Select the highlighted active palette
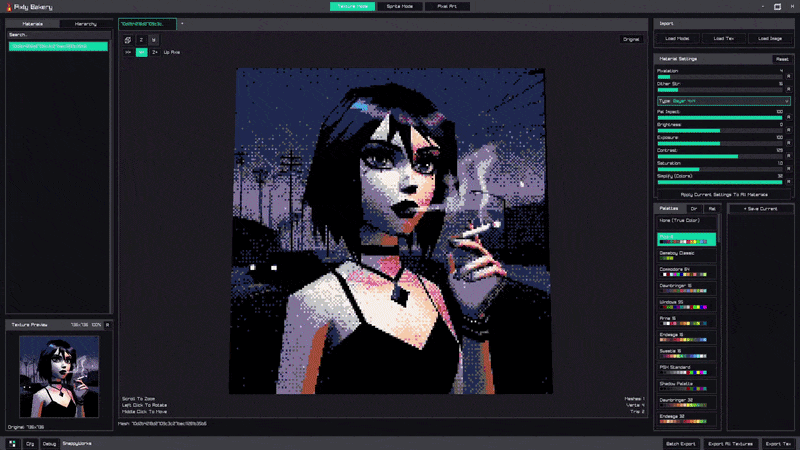This screenshot has width=800, height=450. (686, 239)
